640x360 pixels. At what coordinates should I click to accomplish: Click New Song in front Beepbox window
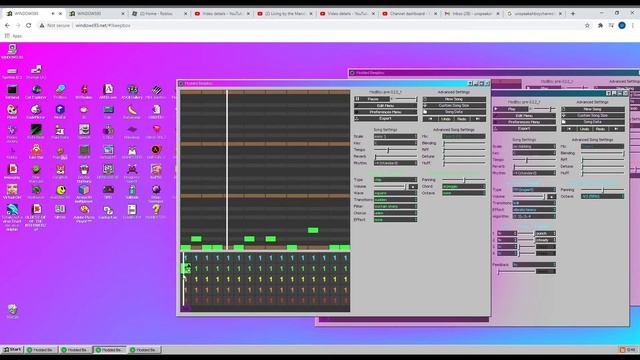(x=454, y=99)
